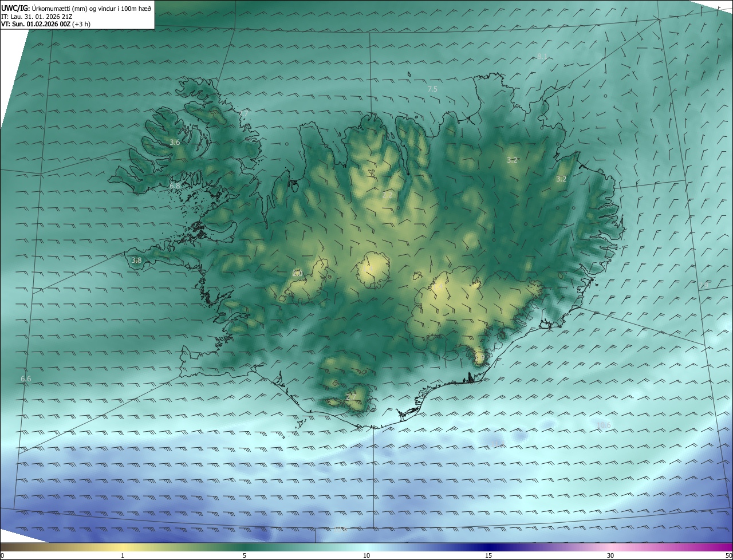Screen dimensions: 733x560
Task: Click the legend tick label 50
Action: point(728,555)
